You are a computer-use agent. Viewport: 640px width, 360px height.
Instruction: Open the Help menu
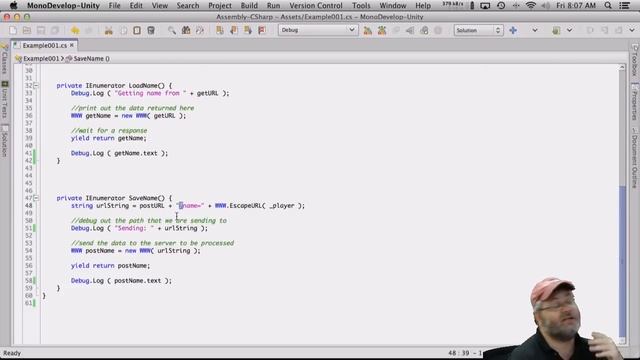[423, 6]
